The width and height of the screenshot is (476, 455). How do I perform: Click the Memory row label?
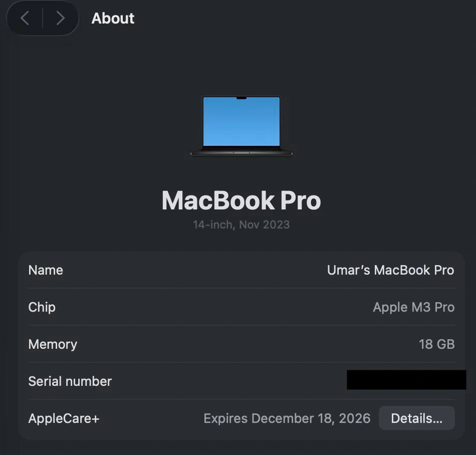(53, 344)
